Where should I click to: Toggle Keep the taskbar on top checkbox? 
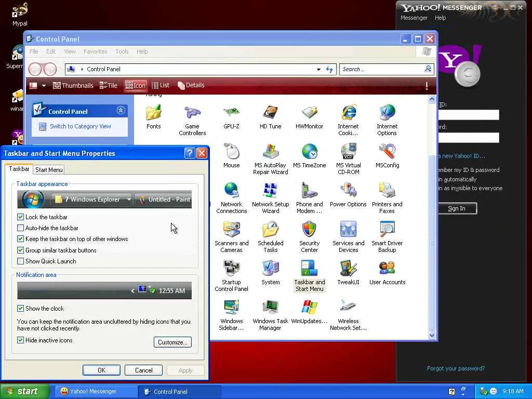tap(20, 239)
